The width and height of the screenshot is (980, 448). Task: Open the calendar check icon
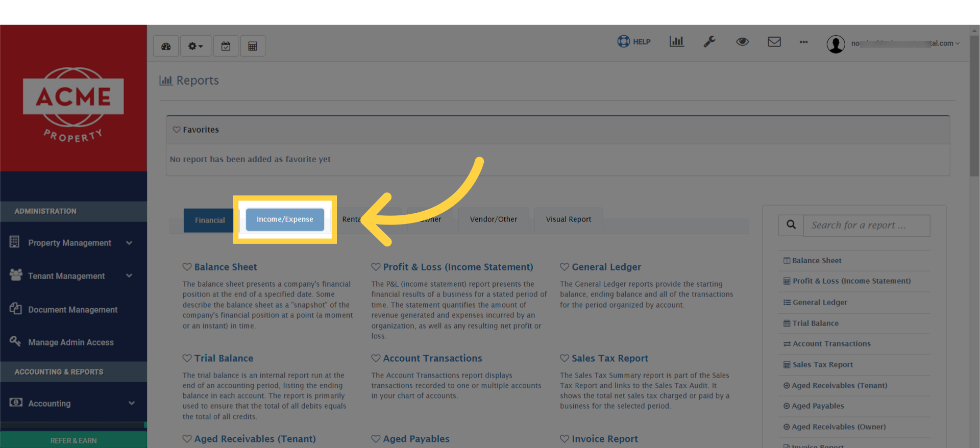tap(226, 46)
